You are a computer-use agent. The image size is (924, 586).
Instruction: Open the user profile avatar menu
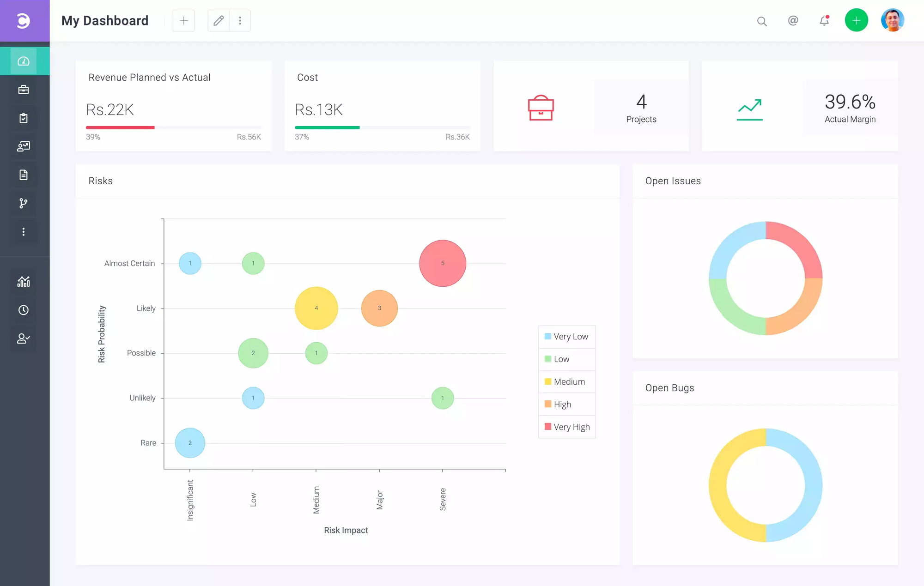coord(893,20)
